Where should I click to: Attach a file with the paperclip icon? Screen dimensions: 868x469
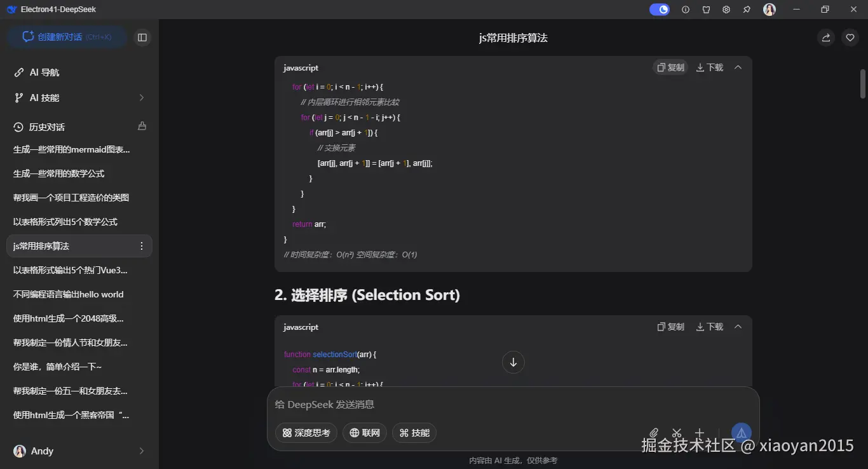point(654,432)
